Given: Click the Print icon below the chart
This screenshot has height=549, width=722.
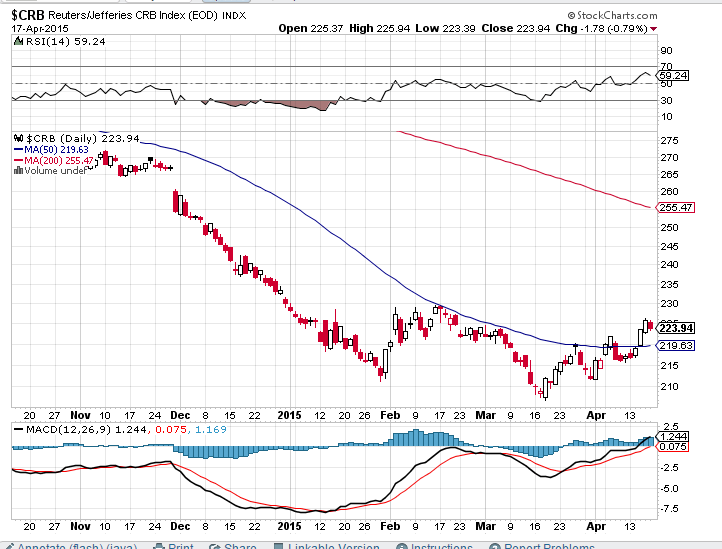Looking at the screenshot, I should pos(158,546).
